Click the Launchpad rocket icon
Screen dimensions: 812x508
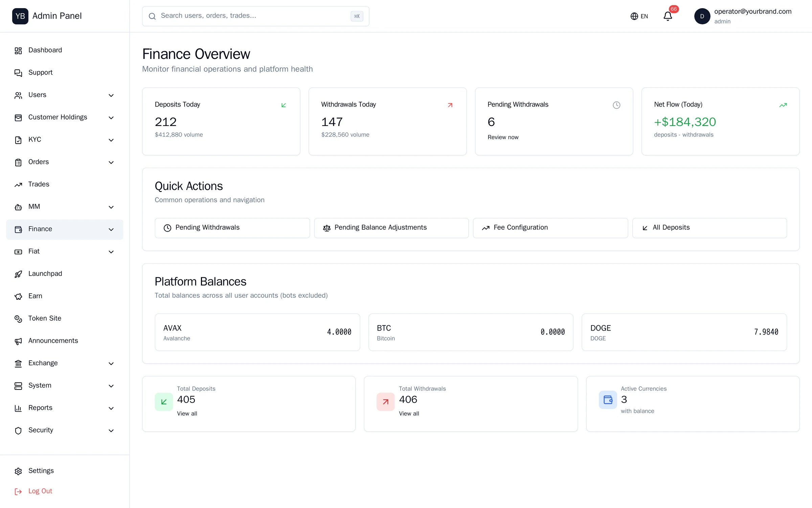[18, 274]
